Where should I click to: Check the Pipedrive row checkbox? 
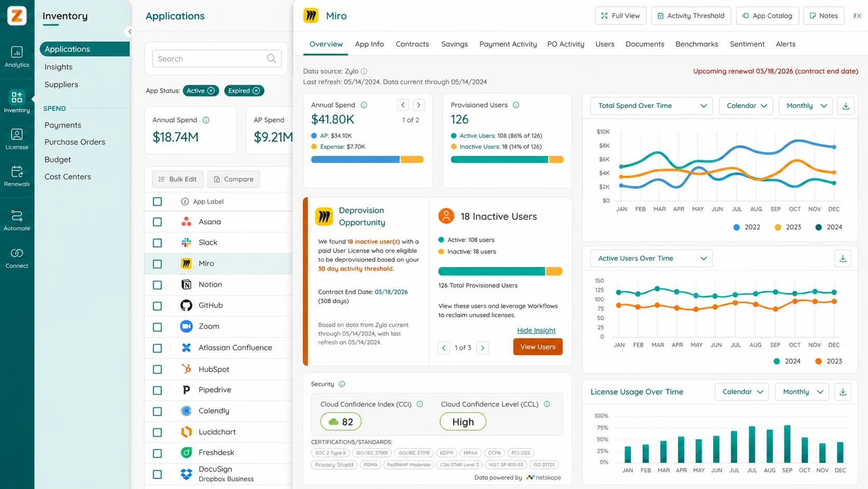157,390
